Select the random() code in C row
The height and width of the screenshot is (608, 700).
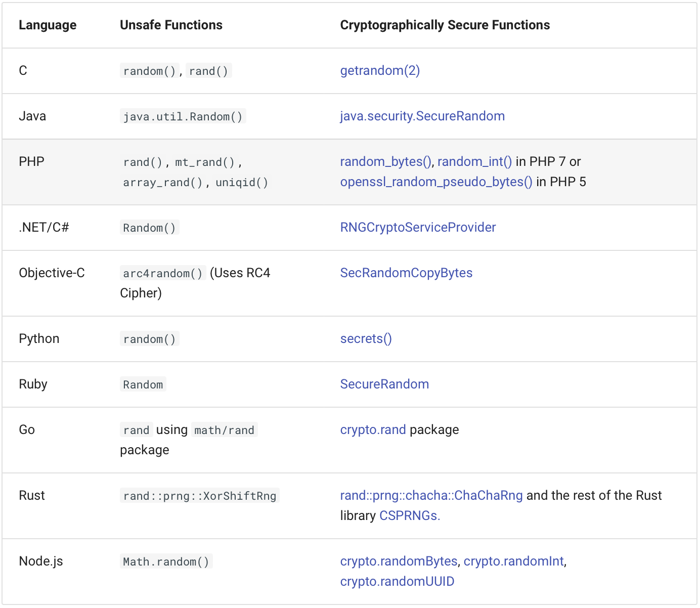pyautogui.click(x=150, y=71)
